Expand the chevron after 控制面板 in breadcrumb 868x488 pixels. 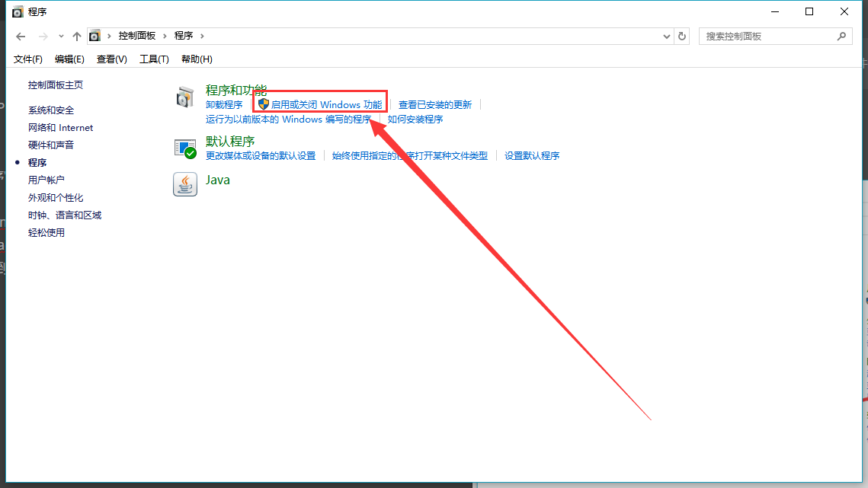(165, 36)
